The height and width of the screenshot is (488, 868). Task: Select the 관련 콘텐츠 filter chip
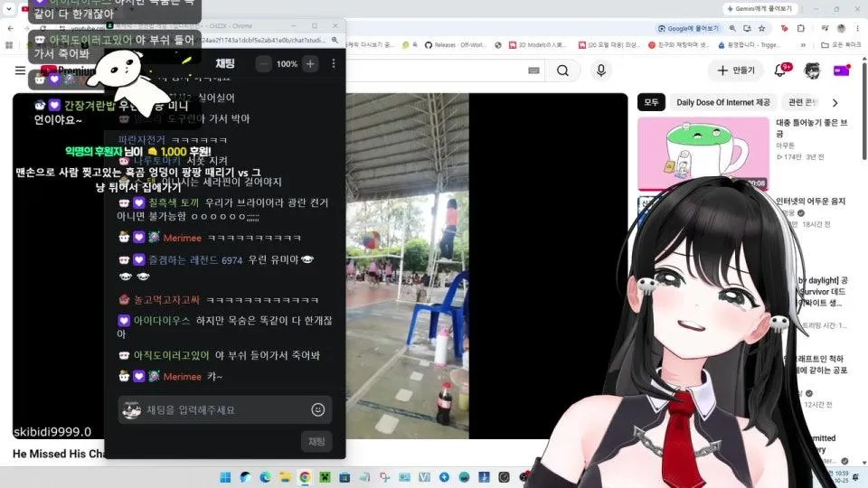(x=802, y=102)
